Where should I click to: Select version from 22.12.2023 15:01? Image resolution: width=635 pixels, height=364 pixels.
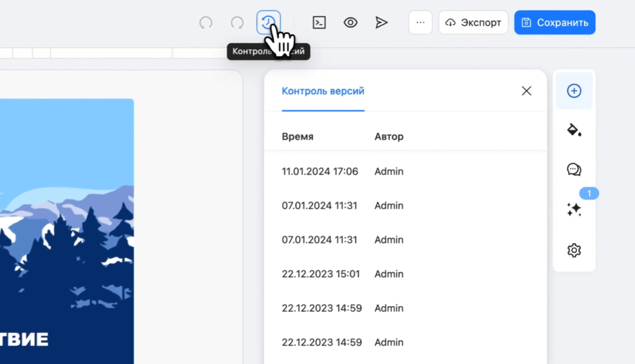pyautogui.click(x=405, y=274)
